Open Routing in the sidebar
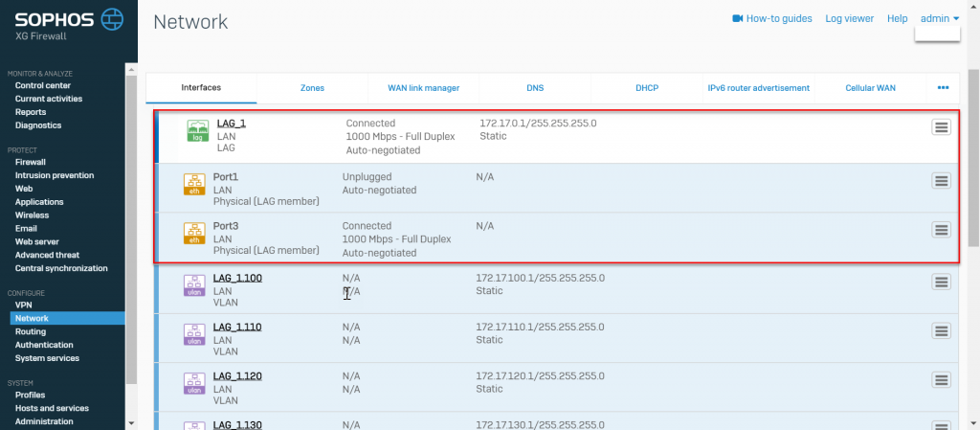Viewport: 980px width, 430px height. [31, 331]
